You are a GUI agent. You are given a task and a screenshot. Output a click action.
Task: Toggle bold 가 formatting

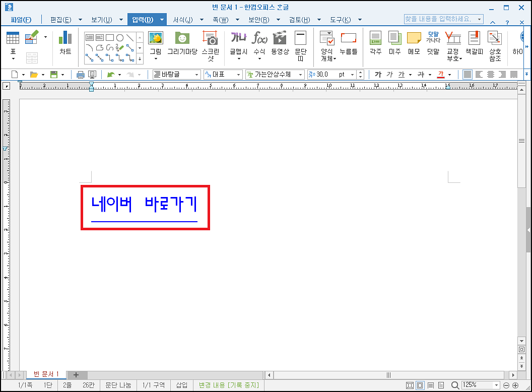pyautogui.click(x=378, y=75)
